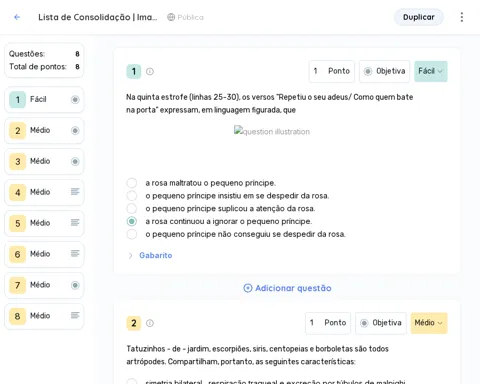Open the Fácil difficulty dropdown for question 1
Viewport: 480px width, 384px height.
[x=431, y=71]
